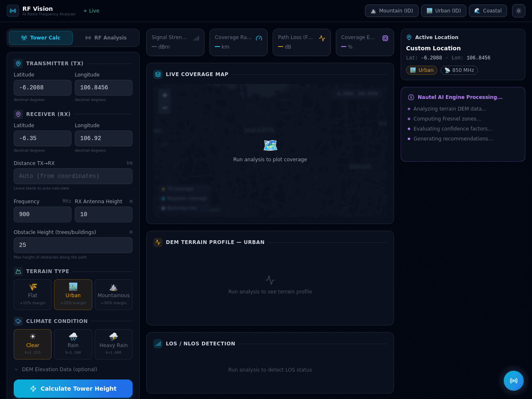Viewport: 532px width, 399px height.
Task: Select the Clear climate condition
Action: (33, 345)
